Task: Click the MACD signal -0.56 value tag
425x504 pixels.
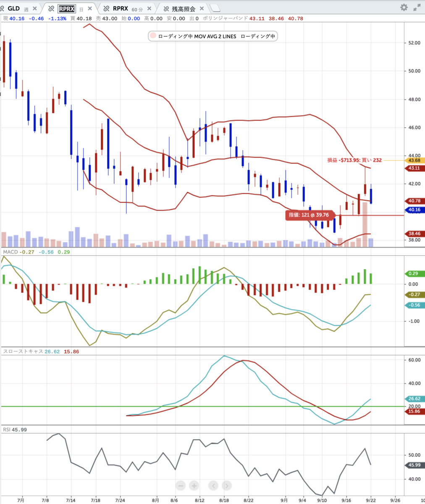Action: click(414, 305)
